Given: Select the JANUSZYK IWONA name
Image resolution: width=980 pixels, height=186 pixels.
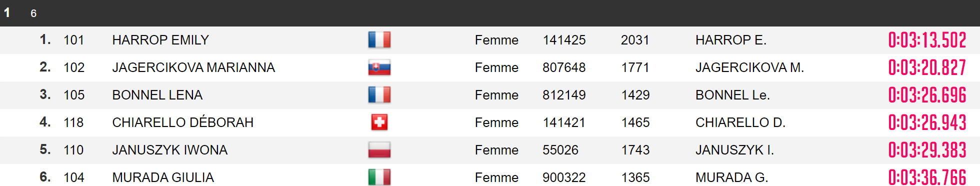Looking at the screenshot, I should point(169,150).
